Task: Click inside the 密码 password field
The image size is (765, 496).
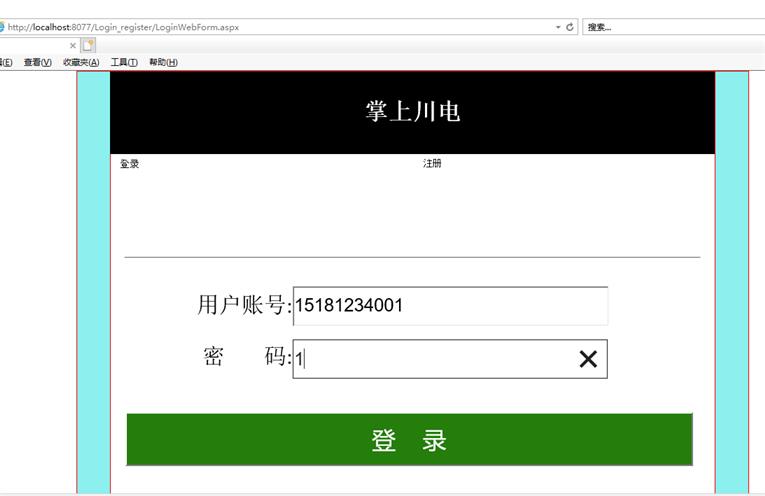Action: click(430, 359)
